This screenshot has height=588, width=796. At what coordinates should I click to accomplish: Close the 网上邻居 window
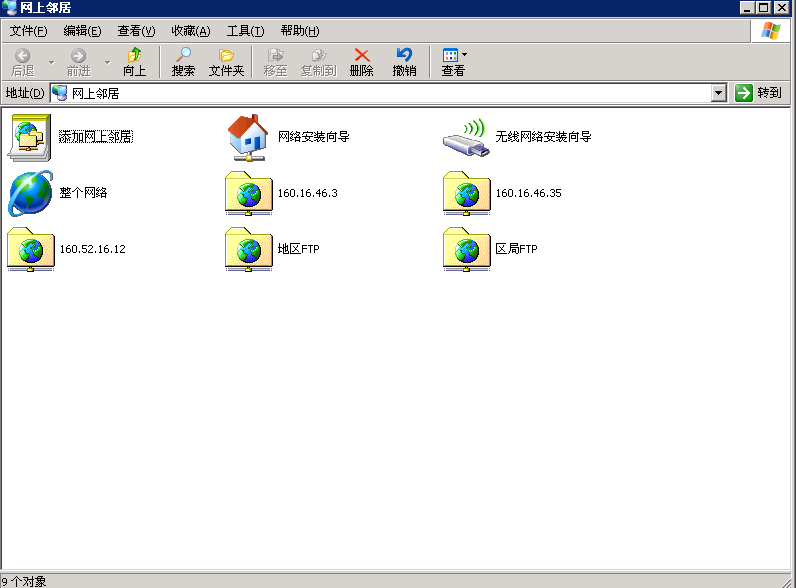coord(782,7)
